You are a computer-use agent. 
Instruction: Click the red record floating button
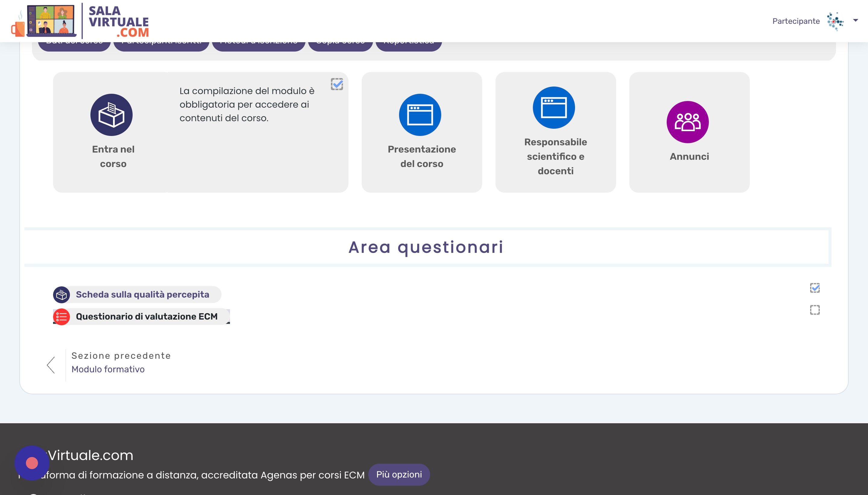point(32,463)
